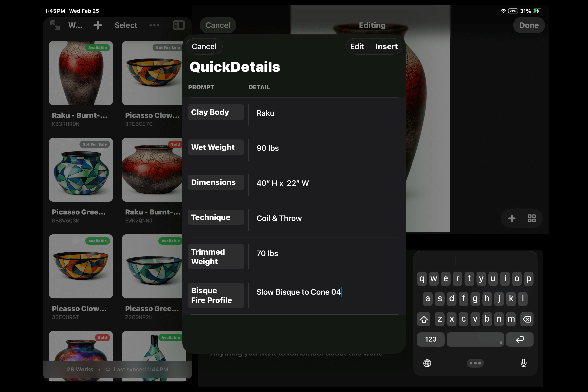Switch to the DETAIL tab
Image resolution: width=588 pixels, height=392 pixels.
pyautogui.click(x=259, y=87)
